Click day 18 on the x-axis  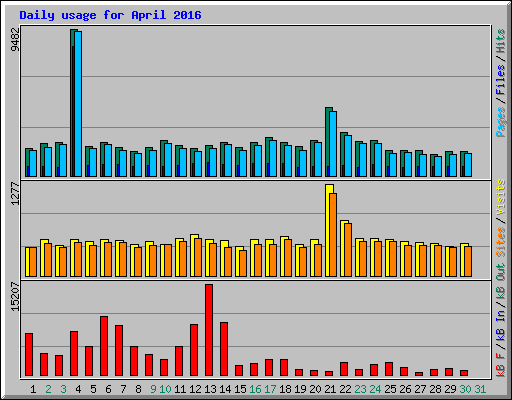click(x=285, y=389)
